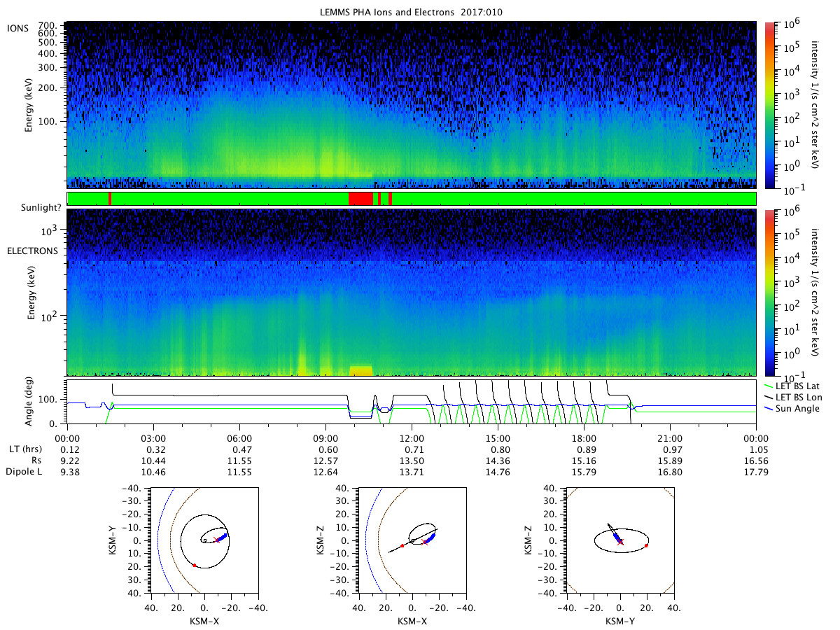This screenshot has width=840, height=630.
Task: Select the IONS panel label
Action: point(17,27)
